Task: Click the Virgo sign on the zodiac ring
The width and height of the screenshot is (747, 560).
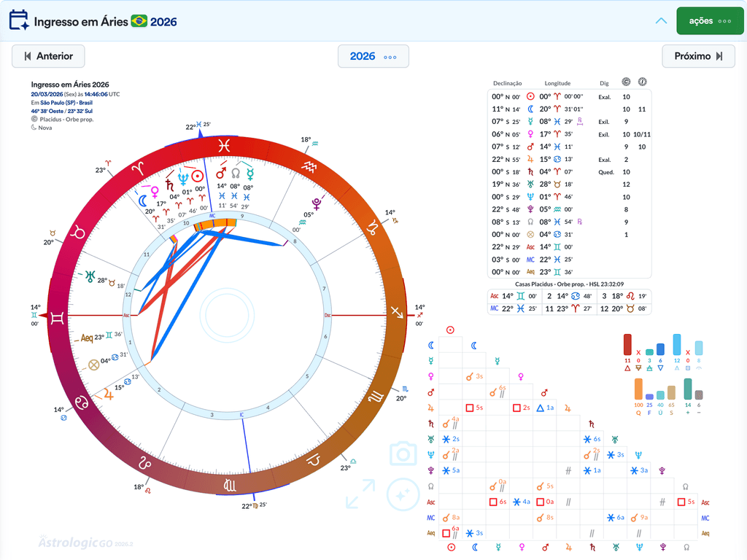Action: click(x=230, y=485)
